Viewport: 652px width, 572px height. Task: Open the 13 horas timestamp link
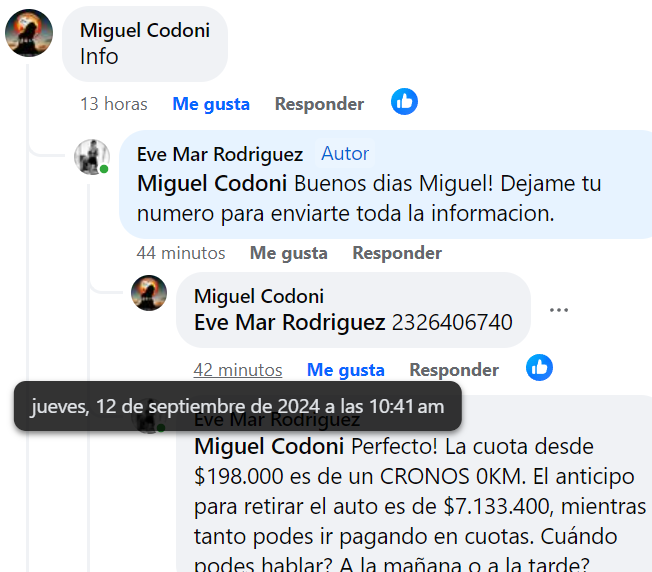pos(114,104)
